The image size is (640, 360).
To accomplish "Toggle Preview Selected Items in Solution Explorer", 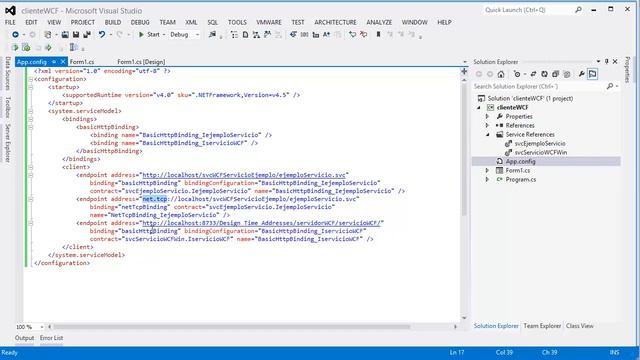I will [x=593, y=74].
